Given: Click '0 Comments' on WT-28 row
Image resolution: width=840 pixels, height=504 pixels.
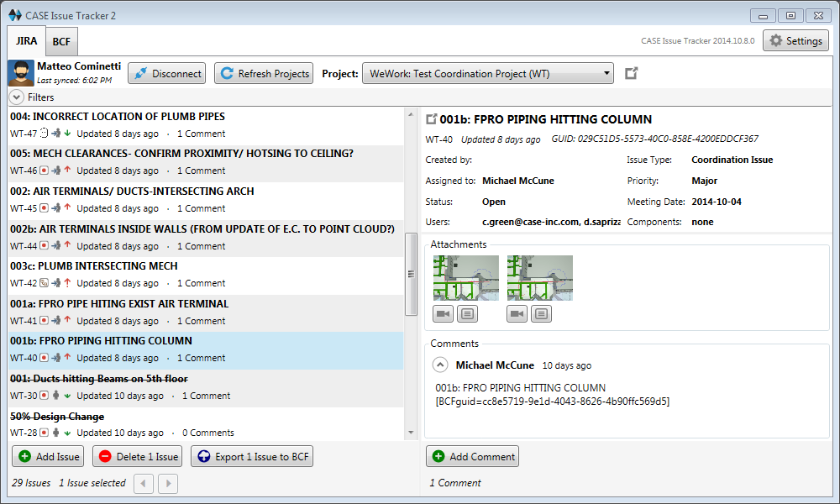Looking at the screenshot, I should (207, 433).
